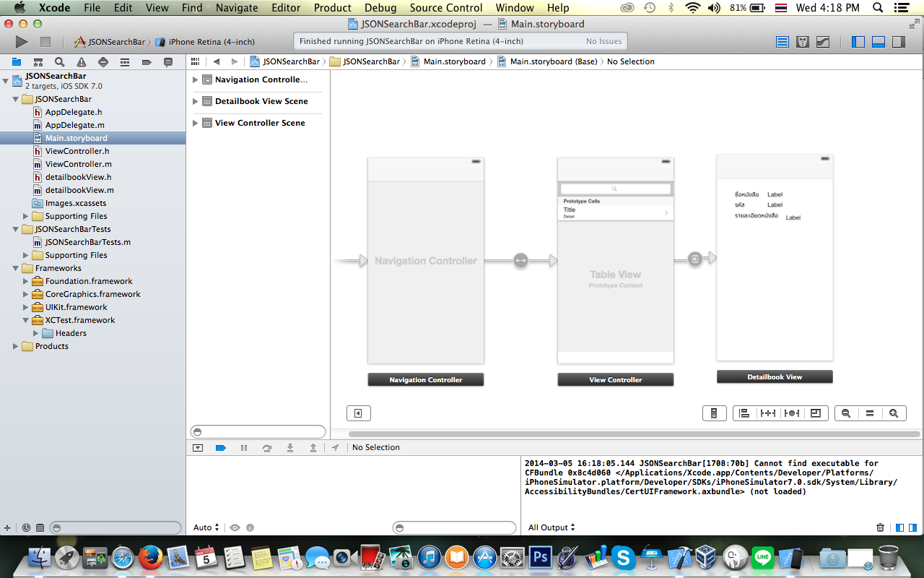Open Spotlight search in menu bar
Image resolution: width=924 pixels, height=578 pixels.
pyautogui.click(x=878, y=8)
